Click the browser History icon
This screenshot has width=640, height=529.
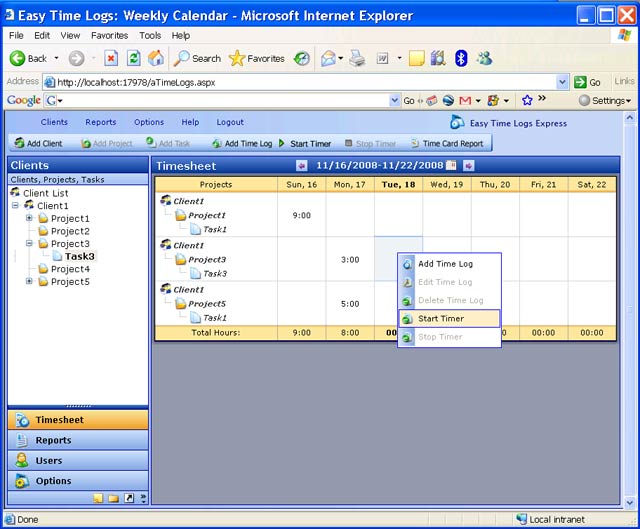(302, 58)
